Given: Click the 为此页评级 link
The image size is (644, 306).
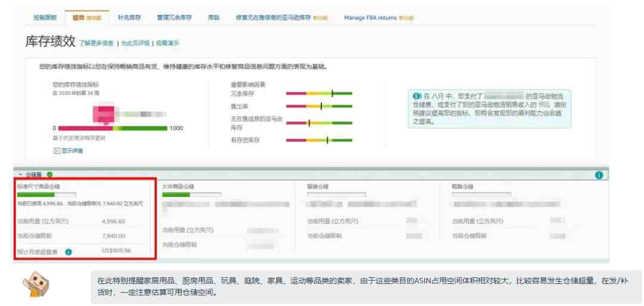Looking at the screenshot, I should point(135,43).
